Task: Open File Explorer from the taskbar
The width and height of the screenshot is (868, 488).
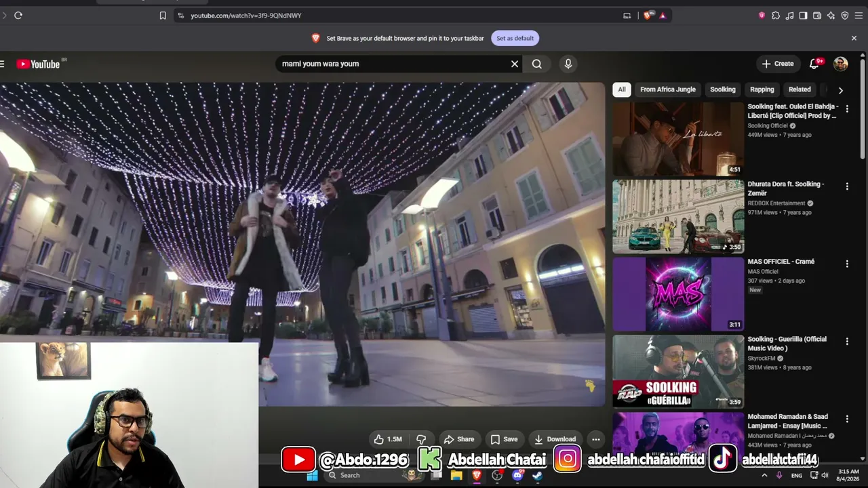Action: (x=456, y=476)
